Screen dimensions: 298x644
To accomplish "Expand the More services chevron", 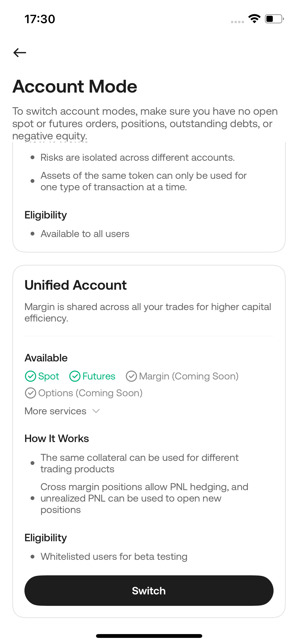I will click(x=96, y=411).
